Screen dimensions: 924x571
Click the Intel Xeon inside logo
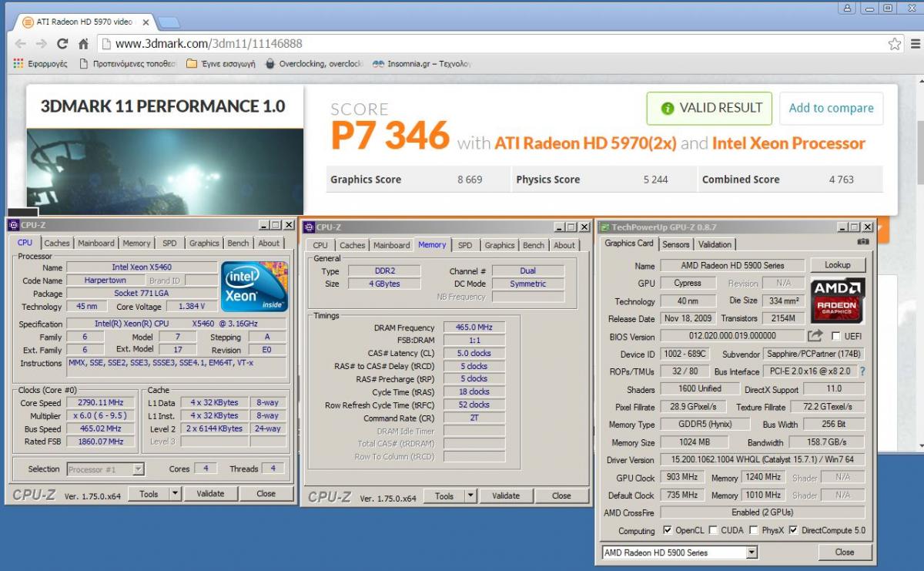click(x=255, y=286)
